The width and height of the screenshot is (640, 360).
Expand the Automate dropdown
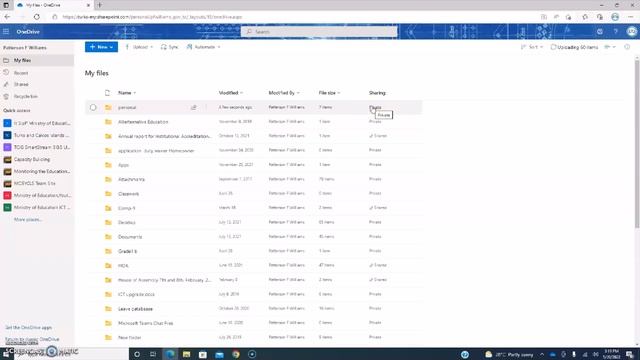(203, 47)
